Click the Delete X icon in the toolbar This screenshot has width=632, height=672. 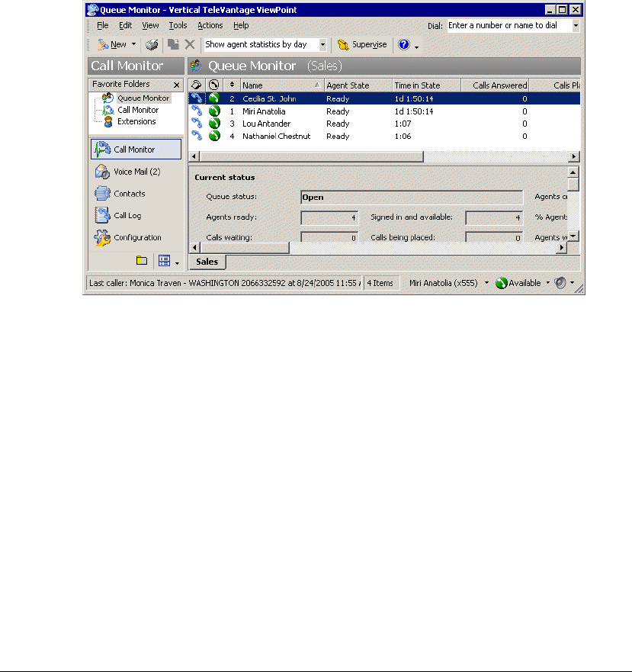[190, 45]
